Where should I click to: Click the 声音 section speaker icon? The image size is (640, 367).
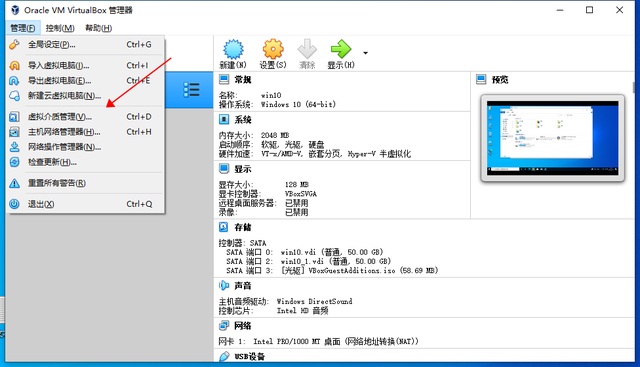[x=224, y=285]
